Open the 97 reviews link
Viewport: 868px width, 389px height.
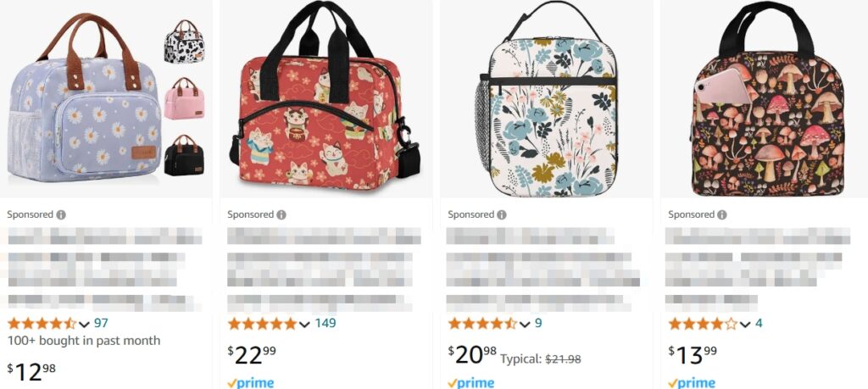(x=101, y=323)
